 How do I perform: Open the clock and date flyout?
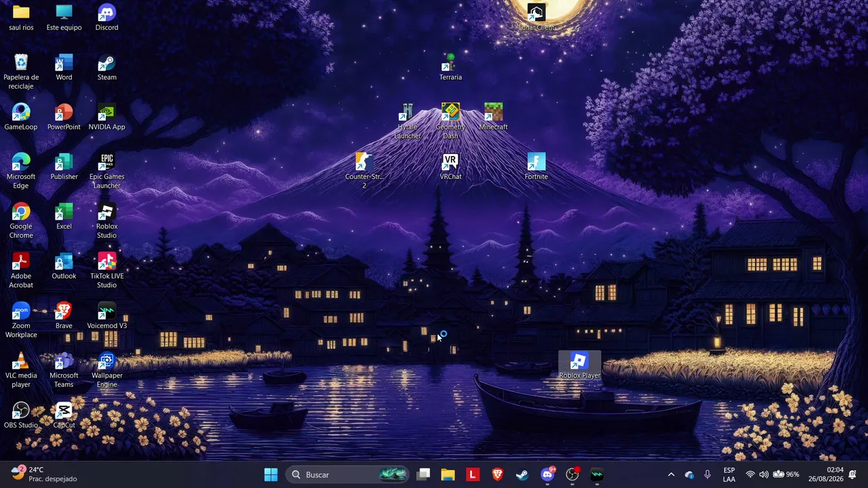825,474
